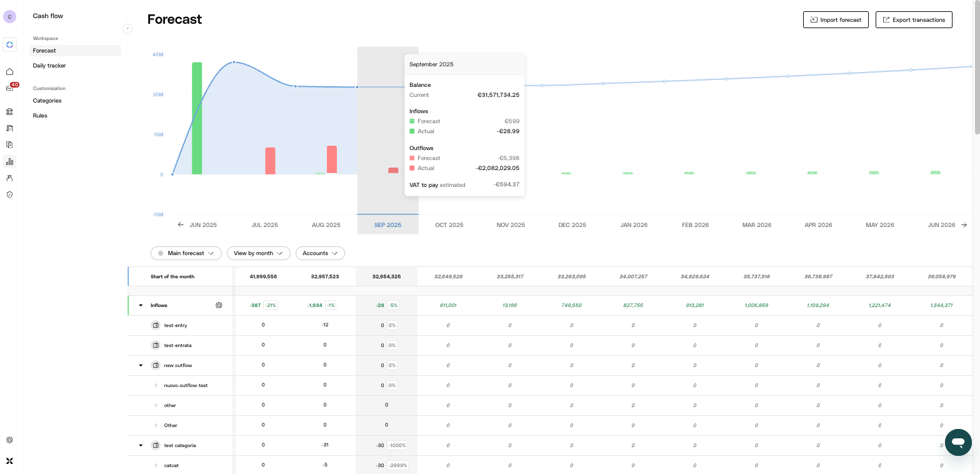Viewport: 980px width, 474px height.
Task: Click the user avatar labeled C
Action: (9, 17)
